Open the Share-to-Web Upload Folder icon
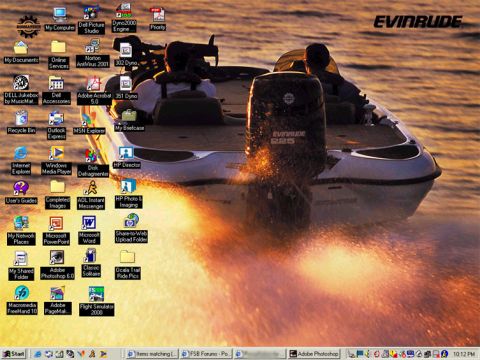 pyautogui.click(x=131, y=228)
